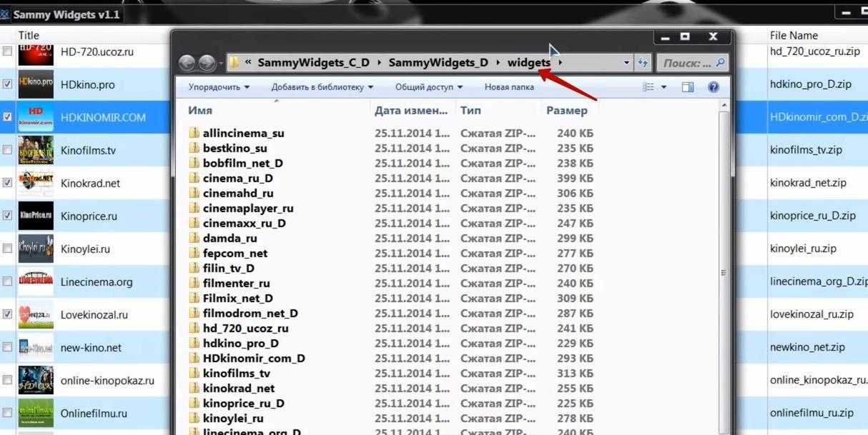Sort files by the Размер column header
This screenshot has width=868, height=435.
tap(567, 111)
